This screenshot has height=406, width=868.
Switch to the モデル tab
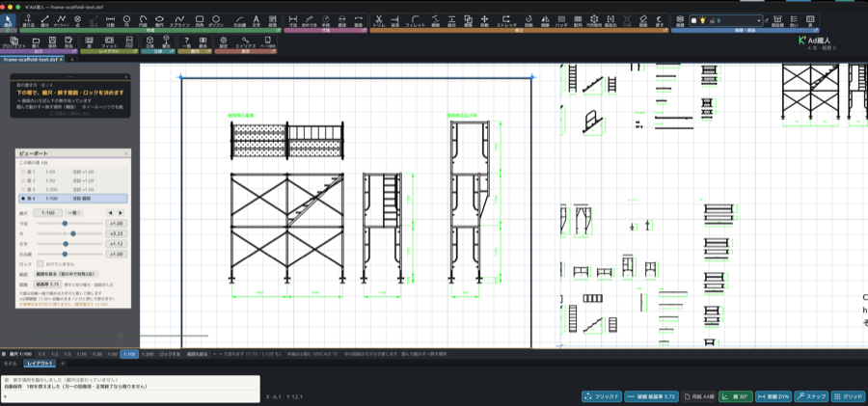[11, 364]
